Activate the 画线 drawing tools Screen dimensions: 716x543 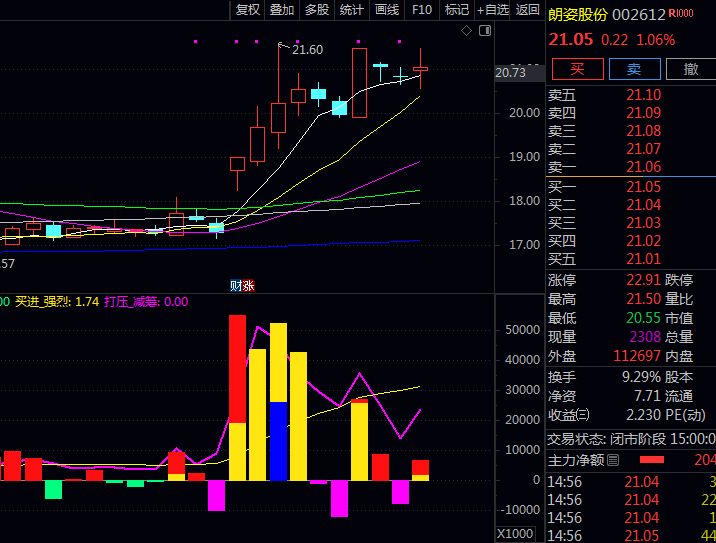pyautogui.click(x=386, y=10)
